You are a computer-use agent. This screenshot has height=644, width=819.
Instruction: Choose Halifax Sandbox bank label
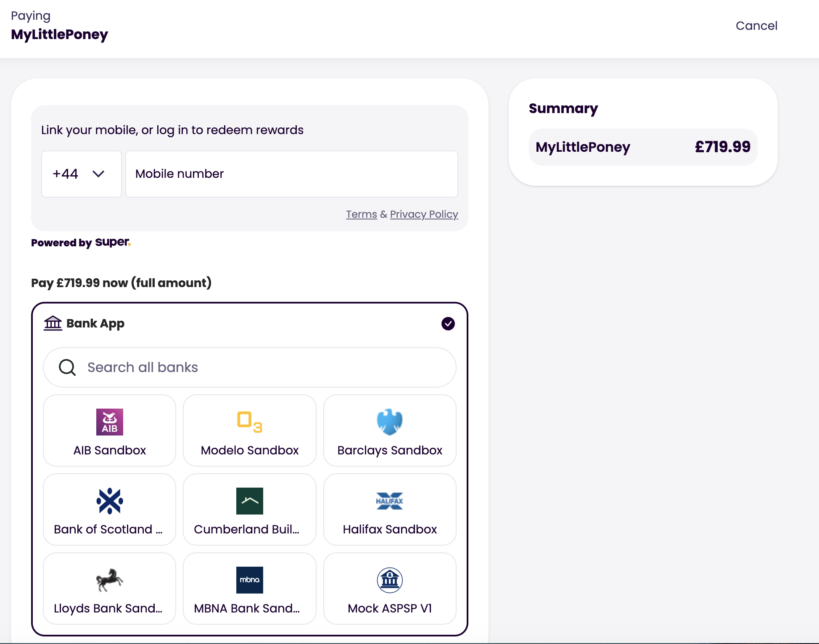pos(390,529)
